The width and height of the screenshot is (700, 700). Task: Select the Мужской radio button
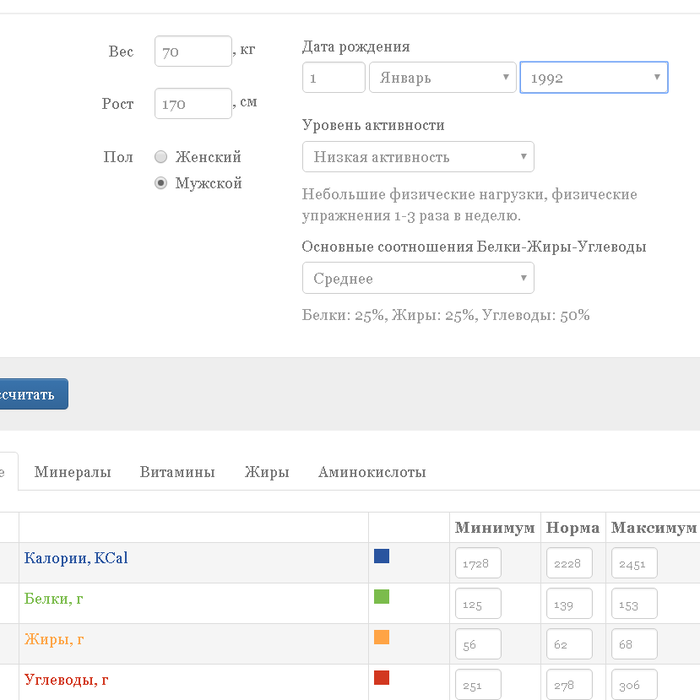(161, 183)
